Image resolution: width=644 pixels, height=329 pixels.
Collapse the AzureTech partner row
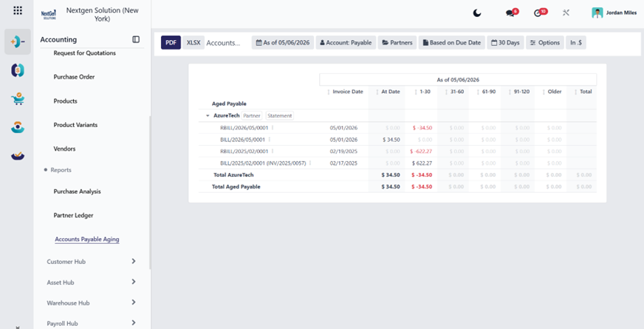tap(208, 115)
